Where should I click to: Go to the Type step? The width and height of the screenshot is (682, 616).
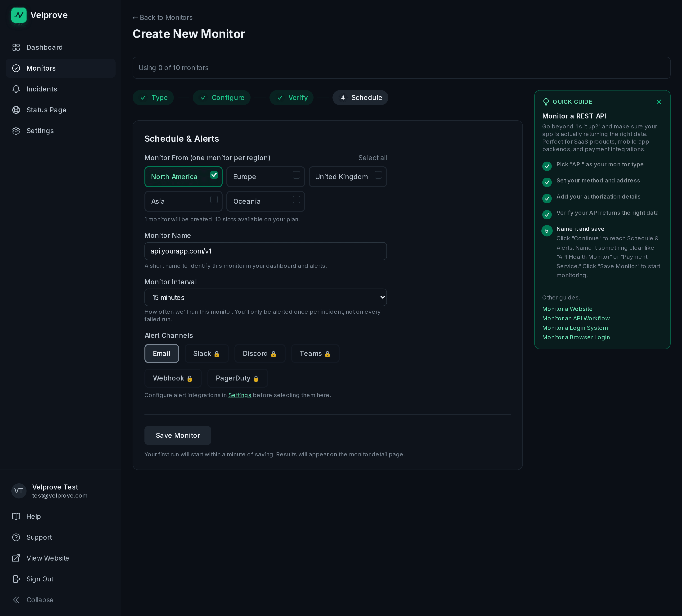(x=153, y=98)
